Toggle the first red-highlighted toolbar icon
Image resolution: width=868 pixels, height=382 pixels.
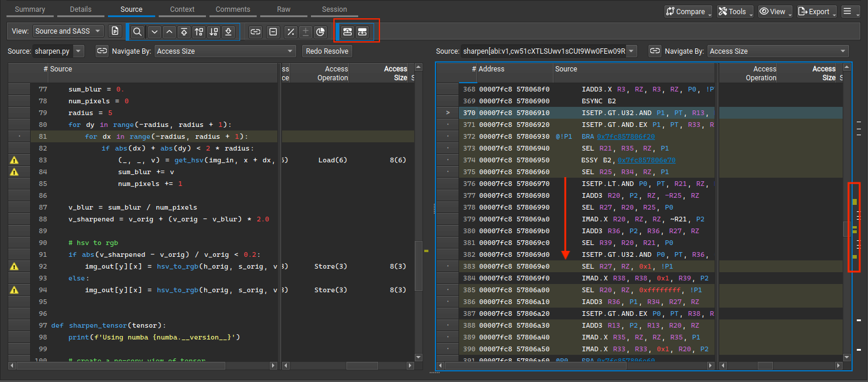tap(347, 31)
